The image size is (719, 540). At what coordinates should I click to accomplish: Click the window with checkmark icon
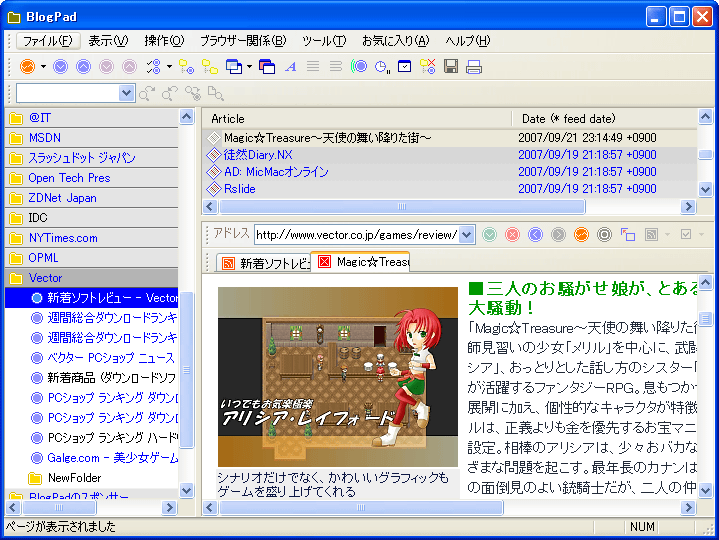(404, 67)
